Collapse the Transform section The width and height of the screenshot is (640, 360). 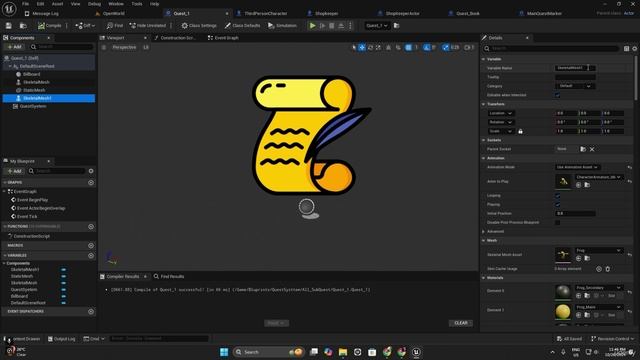[x=484, y=104]
